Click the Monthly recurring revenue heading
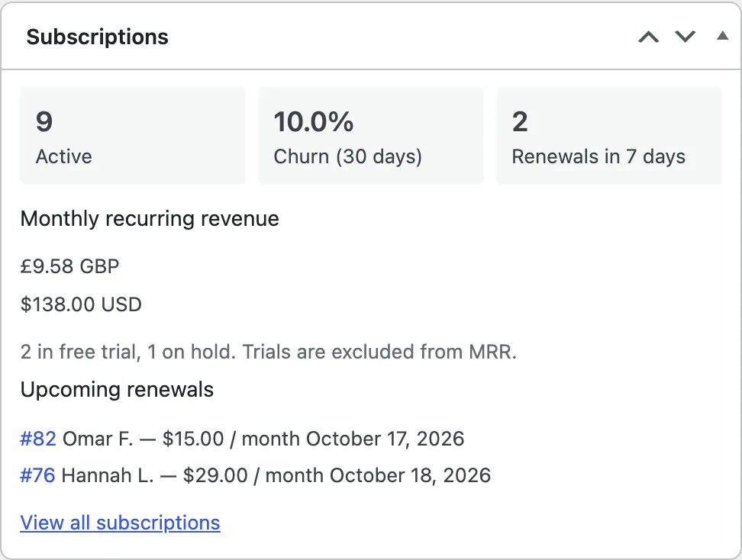The image size is (742, 560). pos(150,219)
